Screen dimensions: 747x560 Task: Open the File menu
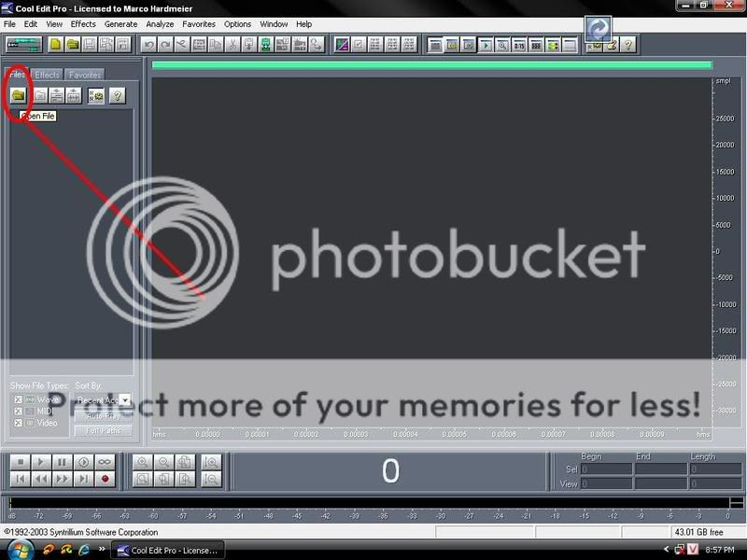pos(9,24)
